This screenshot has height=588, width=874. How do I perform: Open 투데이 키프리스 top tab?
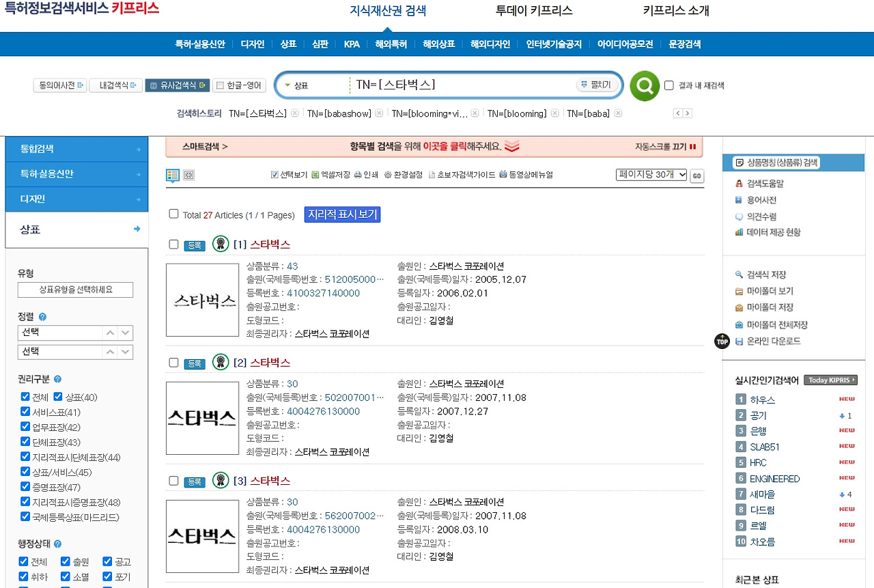click(x=534, y=11)
